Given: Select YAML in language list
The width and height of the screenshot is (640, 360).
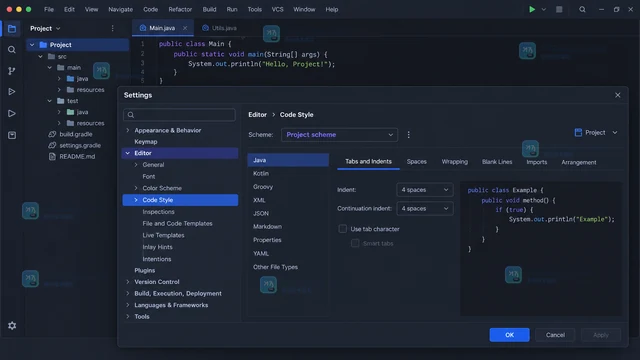Looking at the screenshot, I should pyautogui.click(x=288, y=253).
